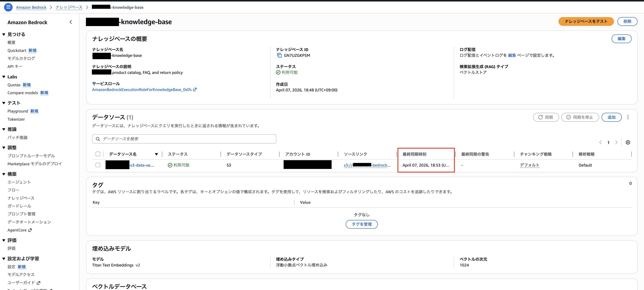The height and width of the screenshot is (290, 644).
Task: Collapse the Amazon Bedrock sidebar with the chevron
Action: pos(71,22)
